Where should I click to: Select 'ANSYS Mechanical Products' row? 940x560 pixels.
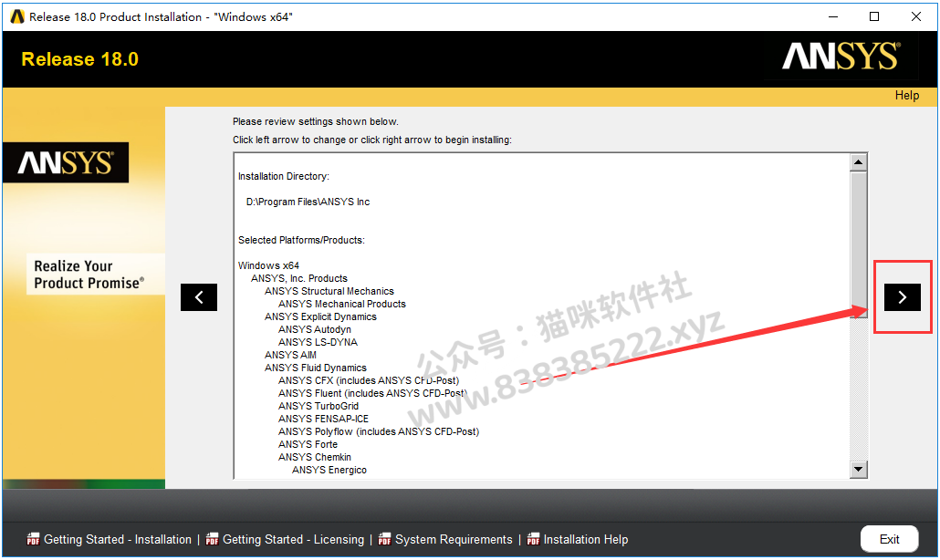[x=341, y=305]
